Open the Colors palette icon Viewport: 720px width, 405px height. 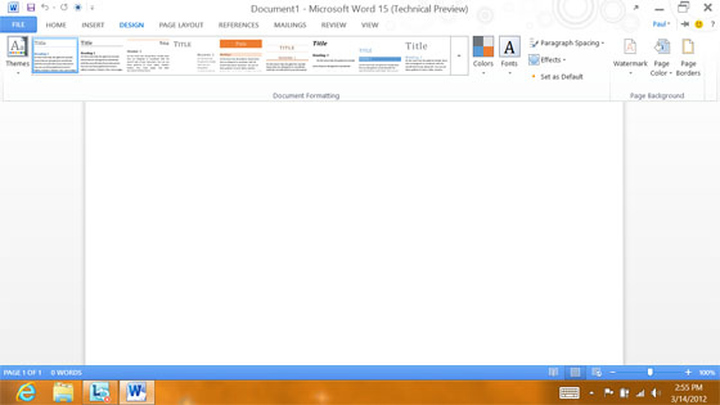coord(483,46)
